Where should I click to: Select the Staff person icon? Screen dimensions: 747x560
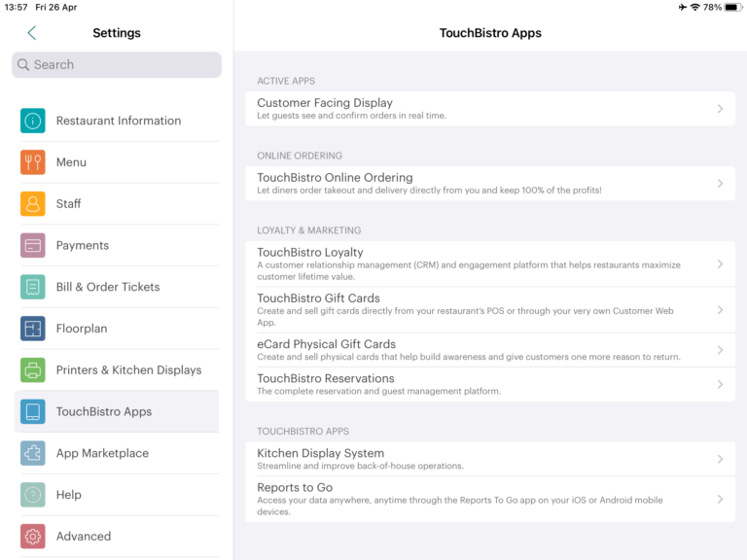click(33, 204)
